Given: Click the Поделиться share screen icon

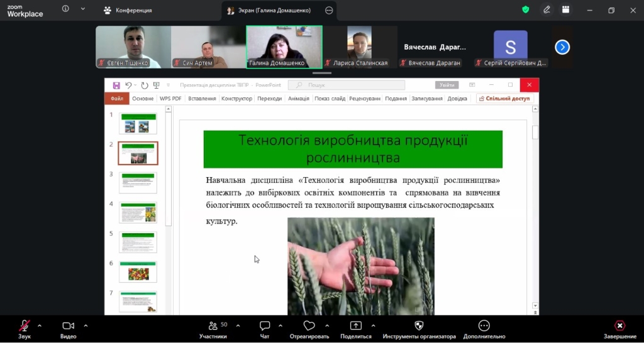Looking at the screenshot, I should [x=356, y=326].
